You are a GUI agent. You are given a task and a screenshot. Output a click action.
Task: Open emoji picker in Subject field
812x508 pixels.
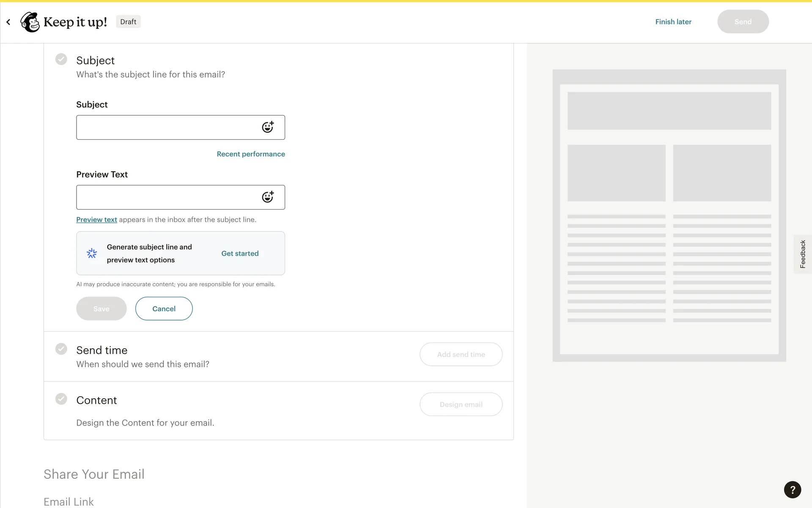tap(268, 127)
